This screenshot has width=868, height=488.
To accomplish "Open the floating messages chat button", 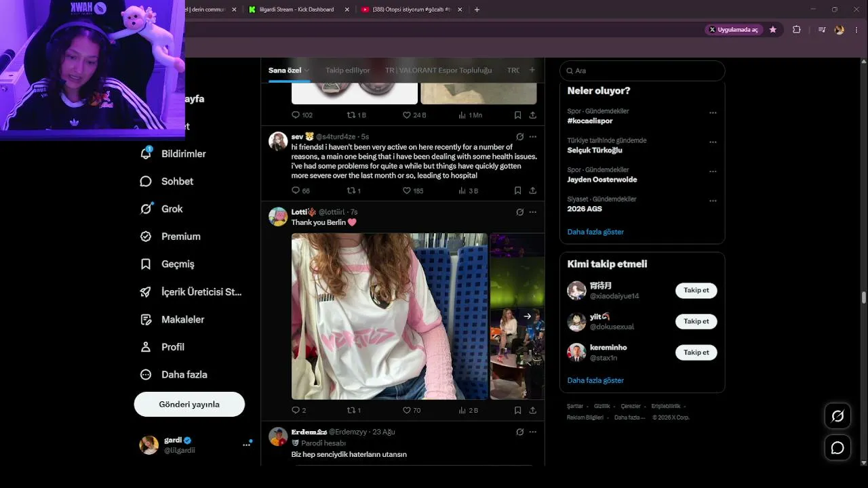I will 837,448.
